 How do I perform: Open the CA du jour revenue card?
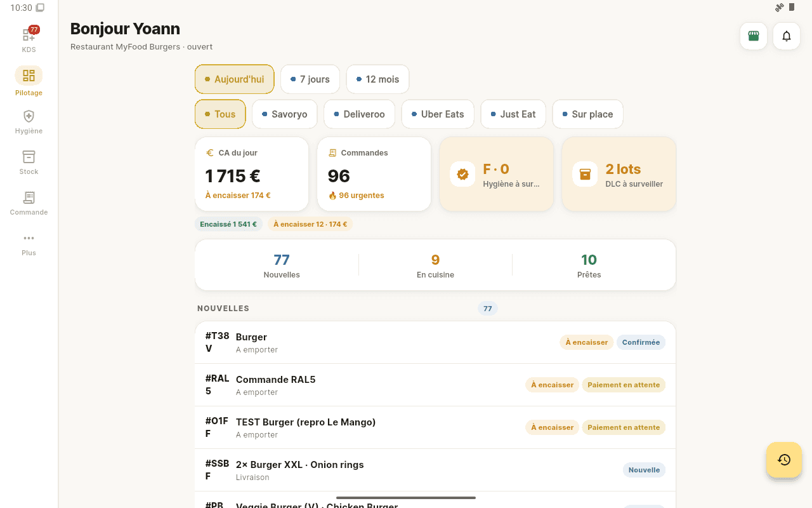click(x=252, y=174)
